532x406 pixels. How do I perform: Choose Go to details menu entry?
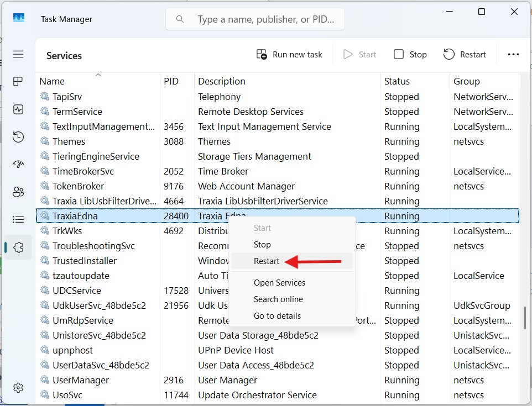click(x=277, y=316)
